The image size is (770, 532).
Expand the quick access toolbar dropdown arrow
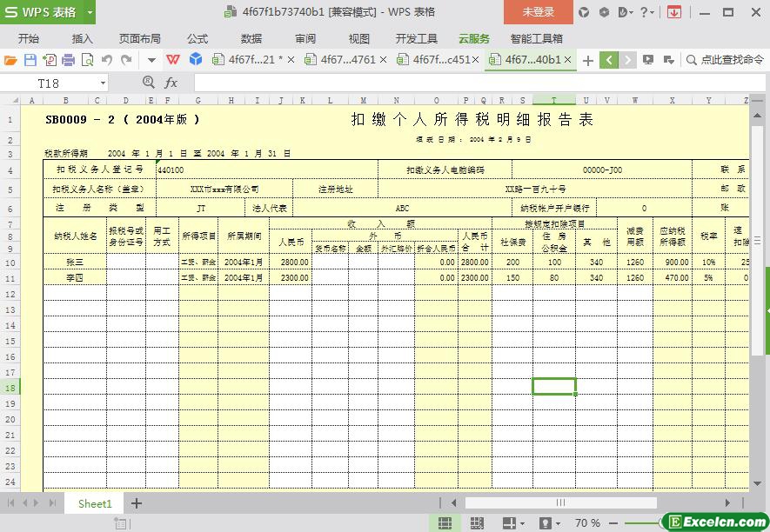coord(151,60)
